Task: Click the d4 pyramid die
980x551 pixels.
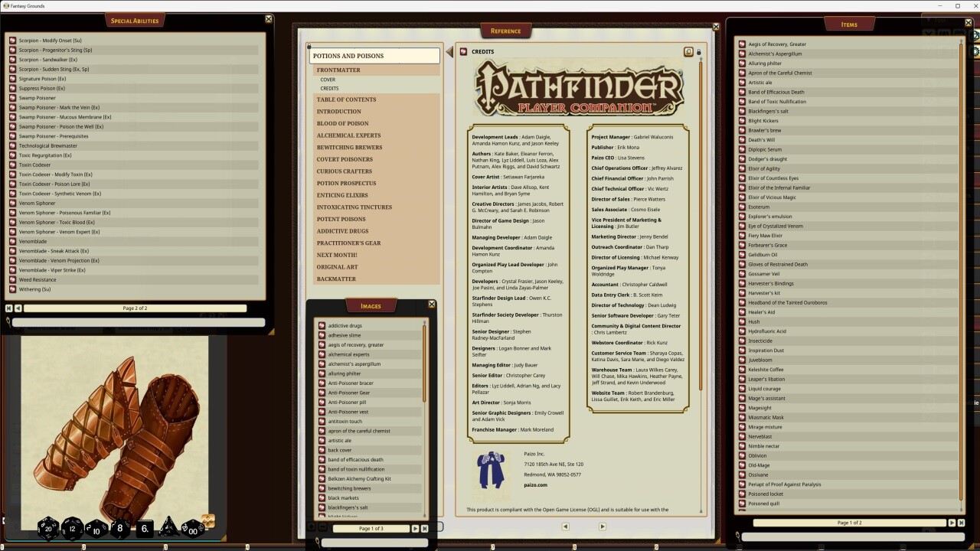Action: [169, 527]
